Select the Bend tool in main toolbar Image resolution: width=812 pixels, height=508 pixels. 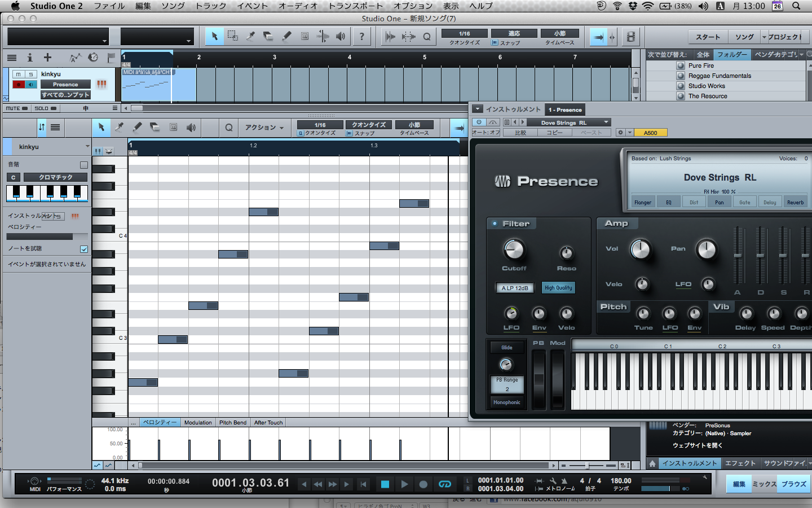coord(323,37)
